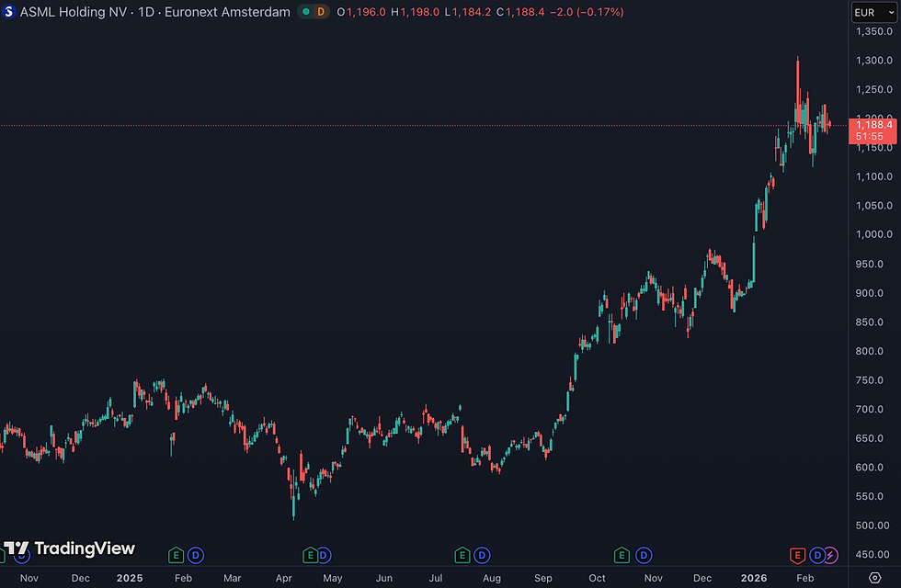The image size is (901, 588).
Task: Click the Oct label on time axis
Action: [x=597, y=578]
